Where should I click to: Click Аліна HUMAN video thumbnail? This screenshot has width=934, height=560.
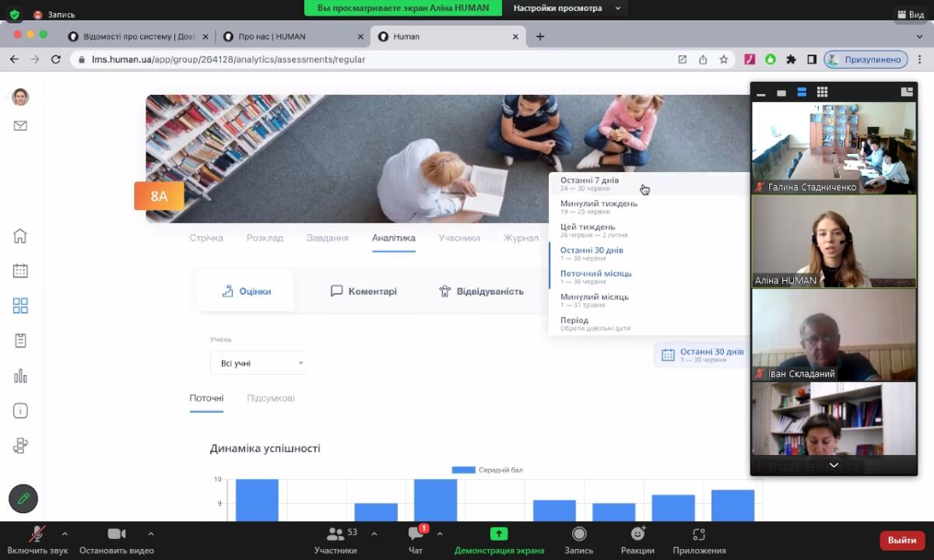click(x=834, y=241)
